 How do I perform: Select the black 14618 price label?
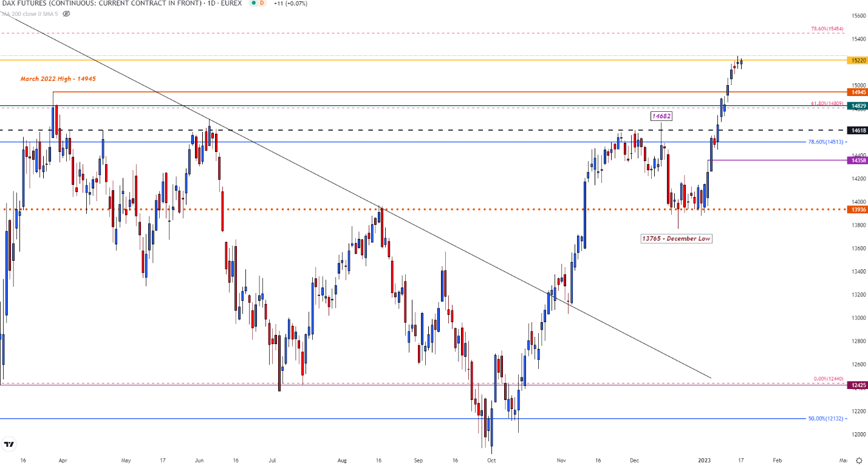[858, 130]
